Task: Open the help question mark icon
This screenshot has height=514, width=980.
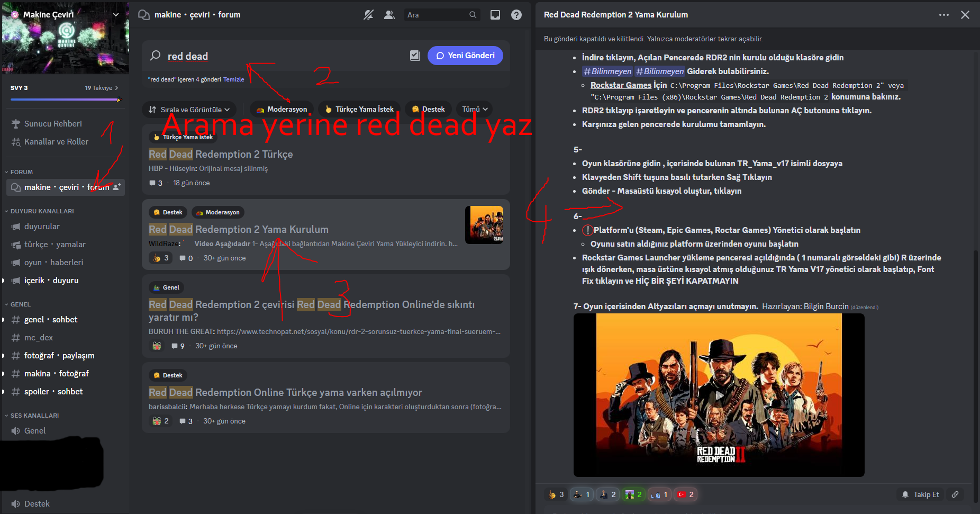Action: tap(516, 15)
